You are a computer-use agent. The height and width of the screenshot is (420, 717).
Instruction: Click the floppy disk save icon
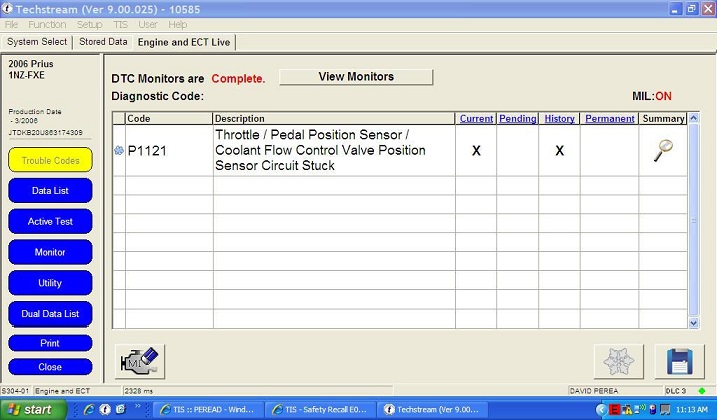point(679,362)
